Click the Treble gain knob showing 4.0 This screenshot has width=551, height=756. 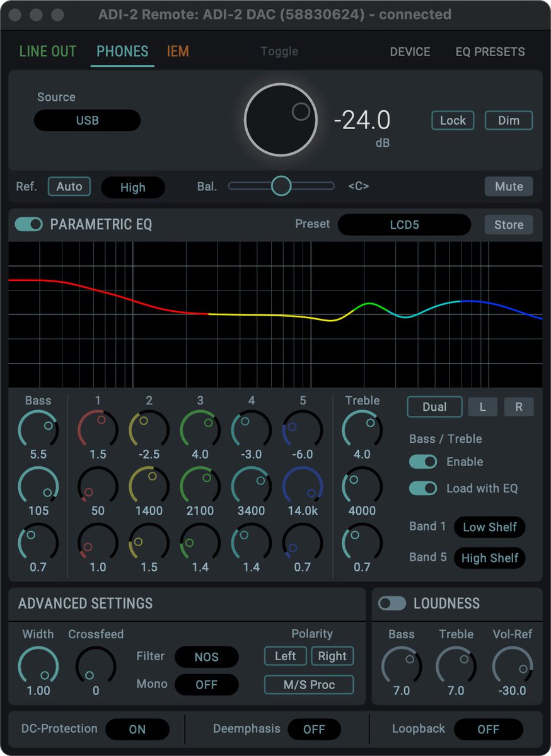[362, 428]
